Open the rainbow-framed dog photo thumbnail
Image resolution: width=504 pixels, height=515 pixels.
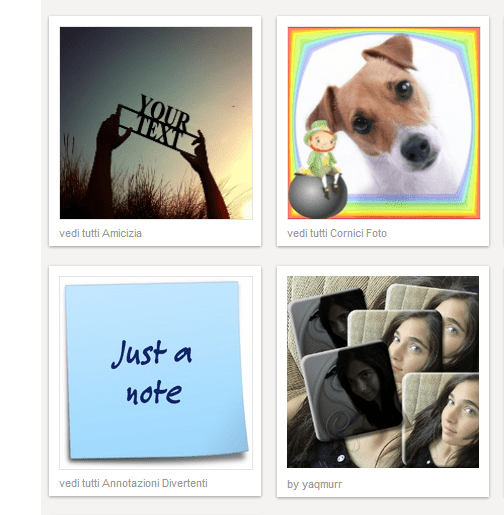click(x=384, y=123)
